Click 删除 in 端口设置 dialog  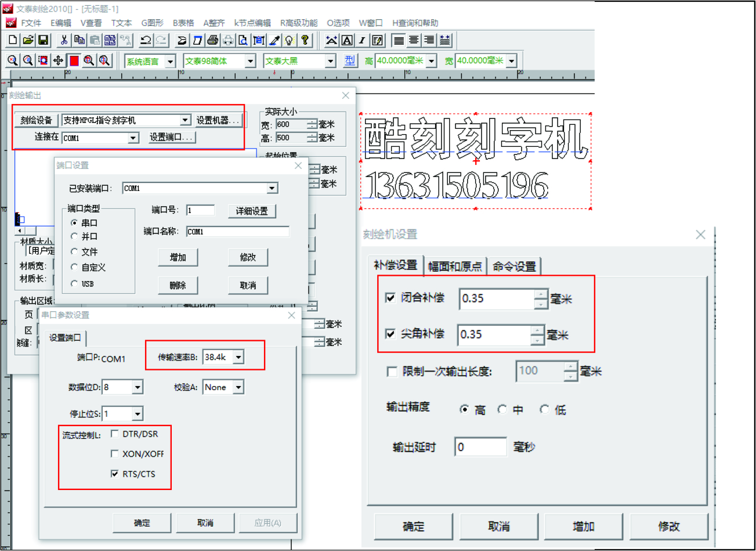tap(178, 285)
